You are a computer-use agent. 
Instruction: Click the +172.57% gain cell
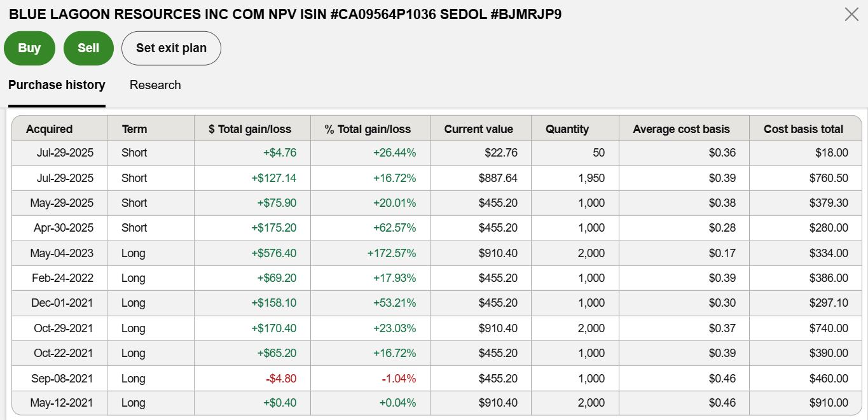click(x=391, y=253)
